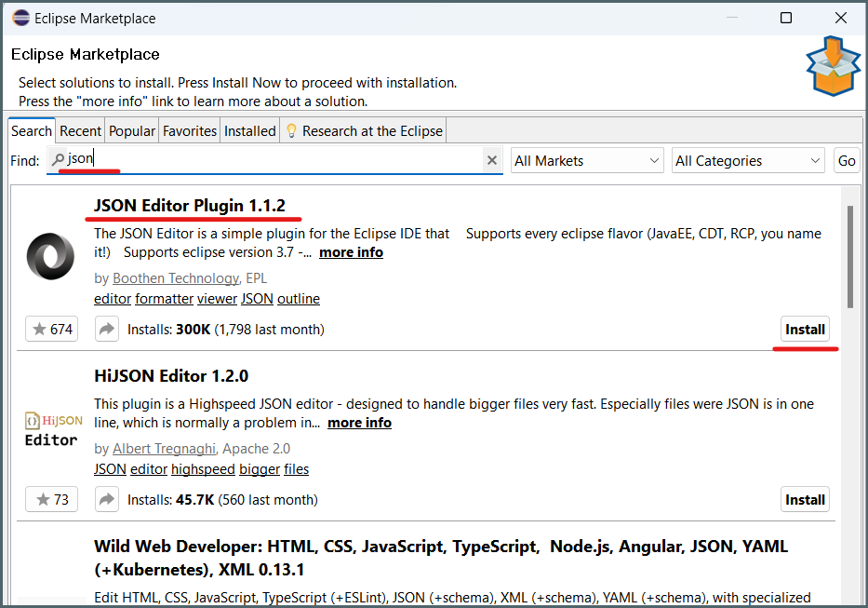Click the outline tag link
Viewport: 868px width, 608px height.
pos(299,299)
